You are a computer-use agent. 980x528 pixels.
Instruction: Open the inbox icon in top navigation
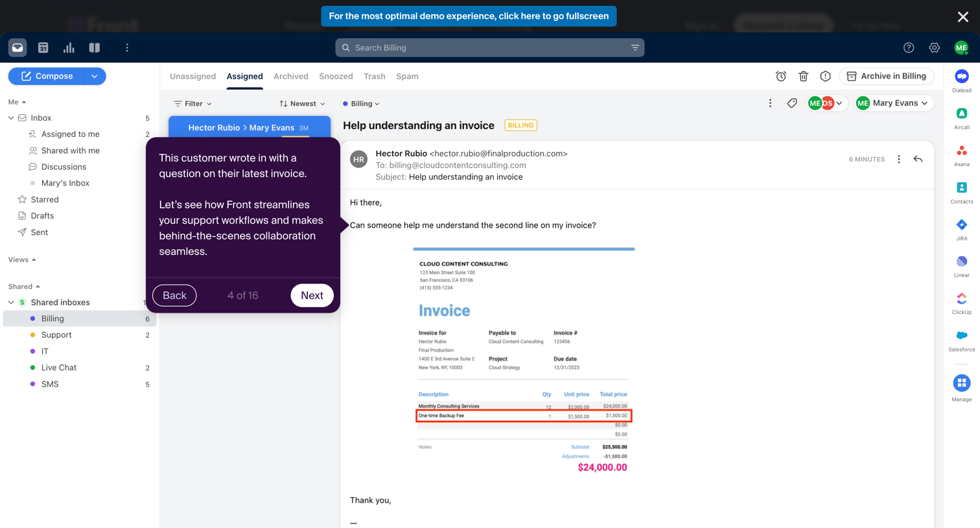pyautogui.click(x=17, y=47)
